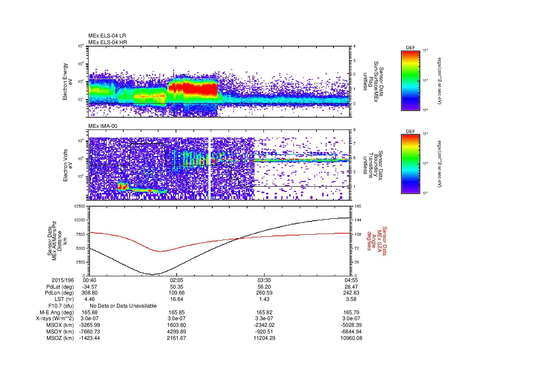Click PdLon value 242.83
555x392 pixels.
click(351, 293)
